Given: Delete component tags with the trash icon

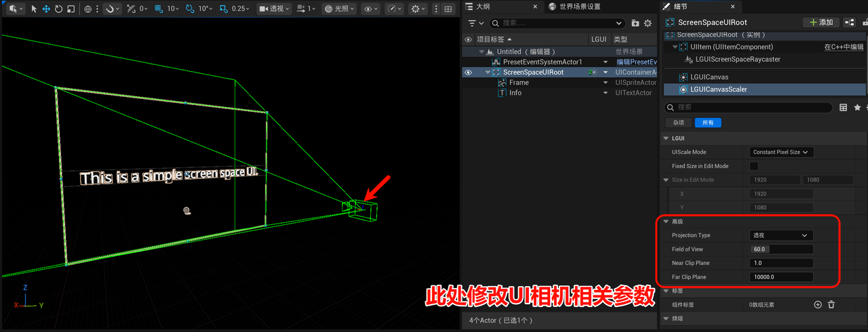Looking at the screenshot, I should point(831,305).
